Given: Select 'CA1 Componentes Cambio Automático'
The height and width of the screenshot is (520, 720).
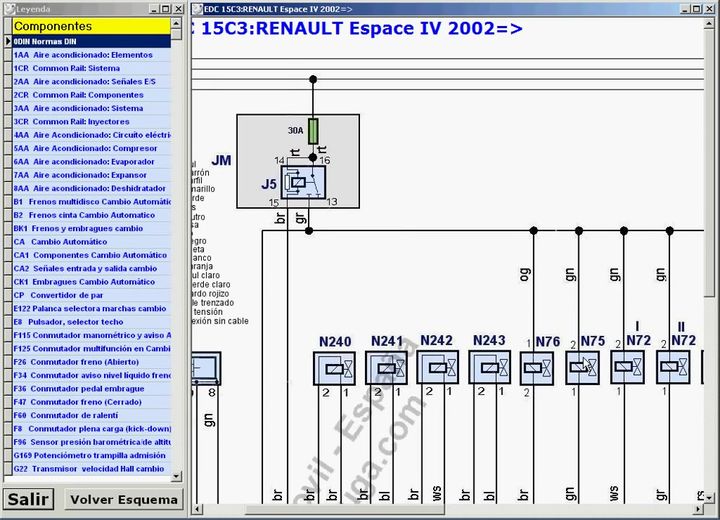Looking at the screenshot, I should pos(91,254).
